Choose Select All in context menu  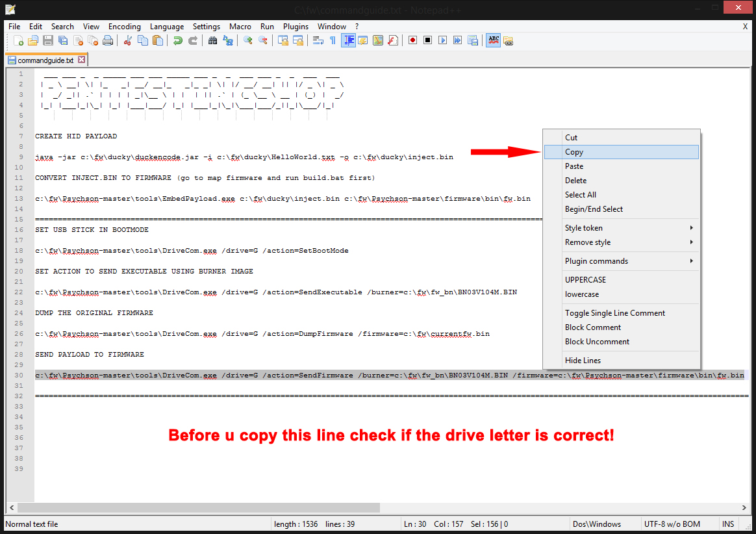(x=622, y=194)
